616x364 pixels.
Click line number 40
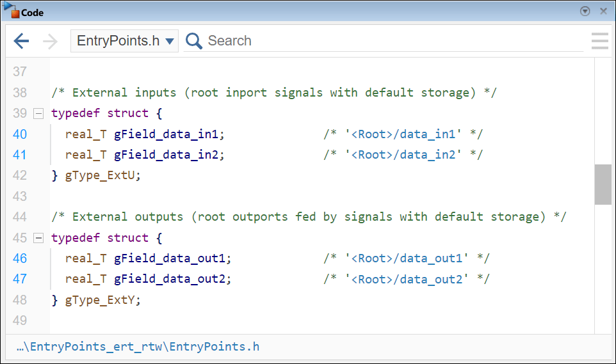click(x=20, y=134)
